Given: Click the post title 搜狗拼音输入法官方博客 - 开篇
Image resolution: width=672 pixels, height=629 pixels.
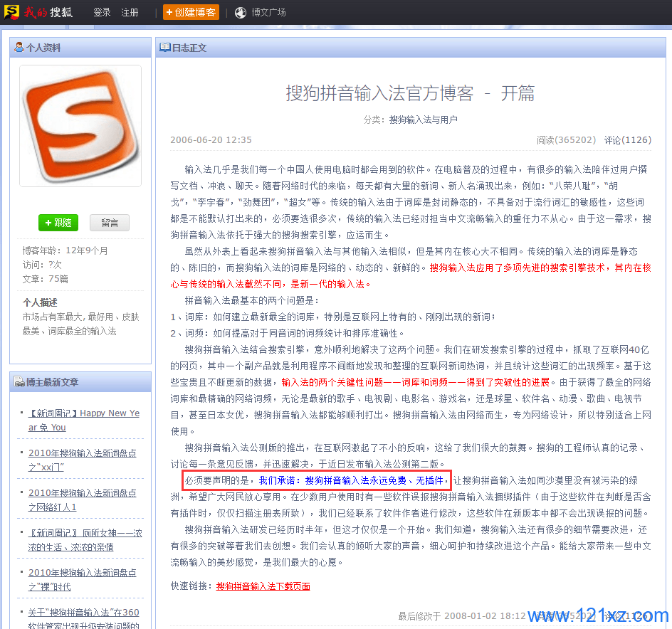Looking at the screenshot, I should (410, 93).
